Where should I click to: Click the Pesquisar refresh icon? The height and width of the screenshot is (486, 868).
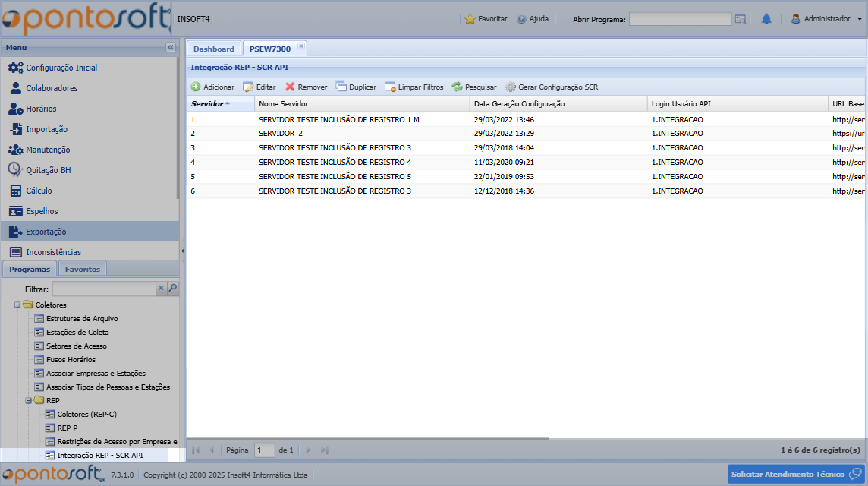tap(457, 87)
